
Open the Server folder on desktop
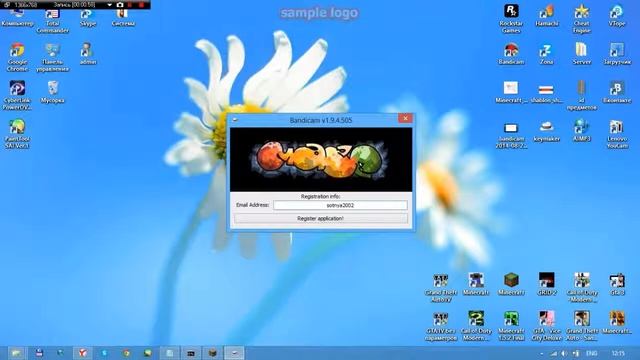(582, 54)
